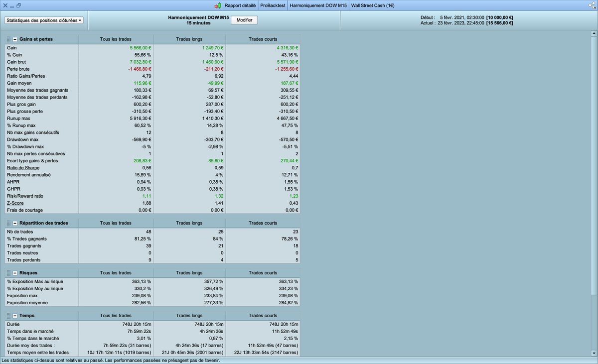Image resolution: width=598 pixels, height=364 pixels.
Task: Grab the drag handle of Répartition des trades
Action: (x=8, y=223)
